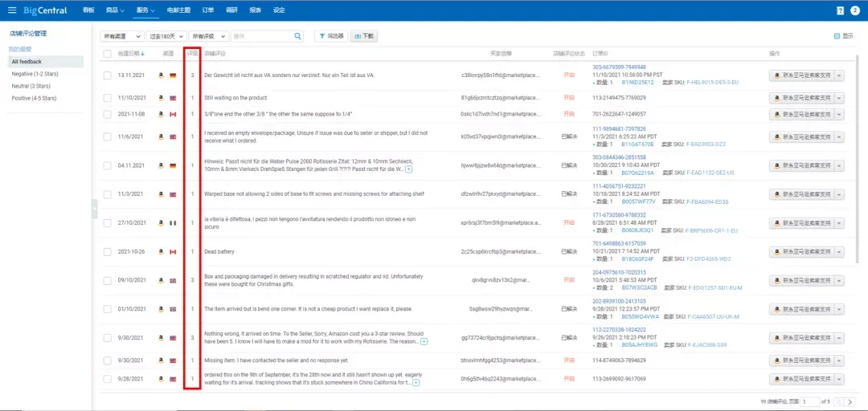The height and width of the screenshot is (411, 868).
Task: Toggle the select-all checkbox in the header
Action: click(x=108, y=54)
